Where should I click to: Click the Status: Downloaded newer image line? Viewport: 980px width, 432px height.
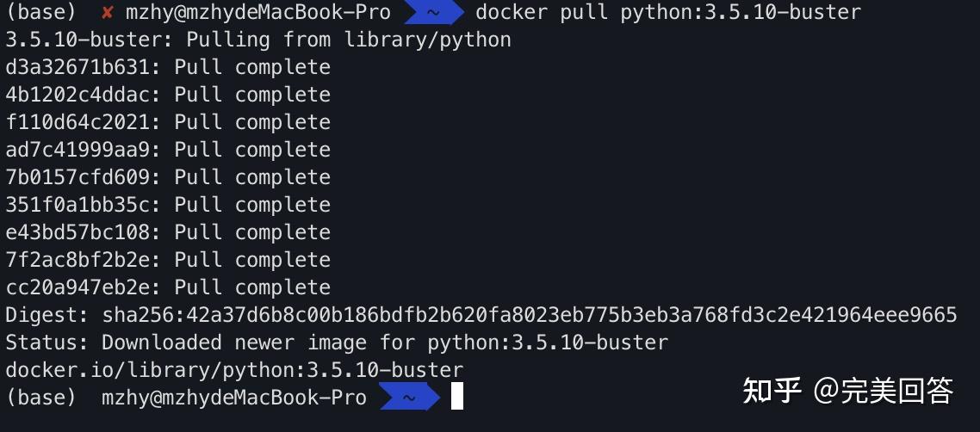pyautogui.click(x=337, y=343)
